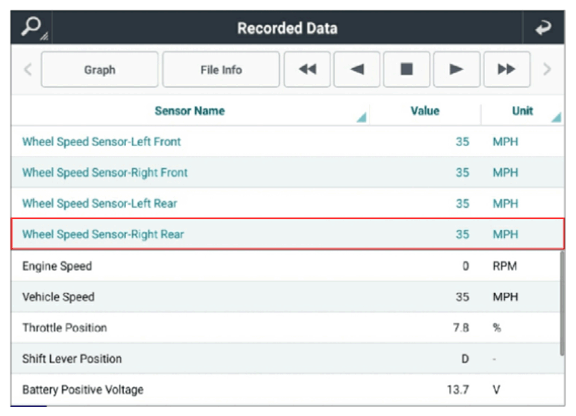The image size is (576, 416).
Task: Sort by Unit column triangle
Action: tap(556, 117)
